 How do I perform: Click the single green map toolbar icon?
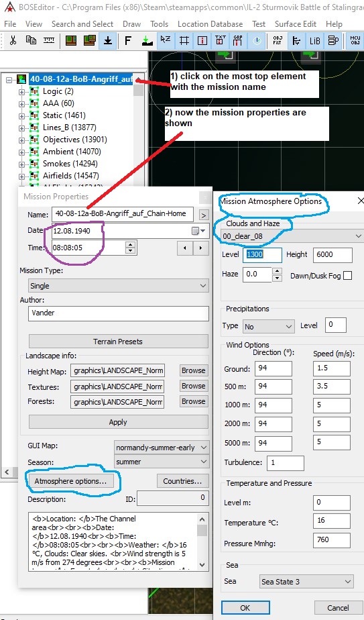coord(71,41)
